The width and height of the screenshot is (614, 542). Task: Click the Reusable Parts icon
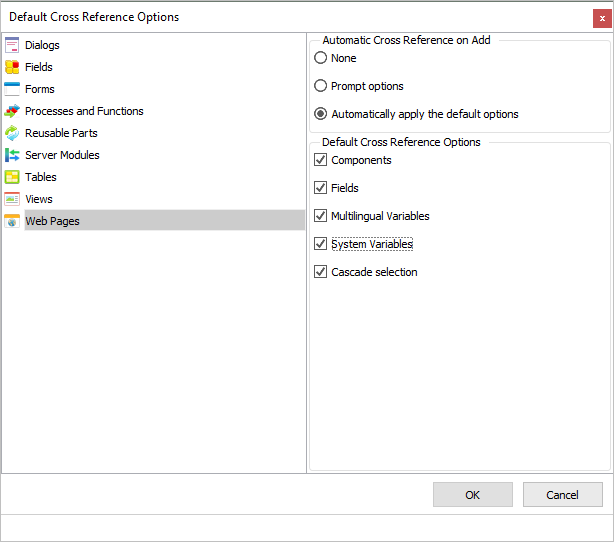click(x=12, y=133)
